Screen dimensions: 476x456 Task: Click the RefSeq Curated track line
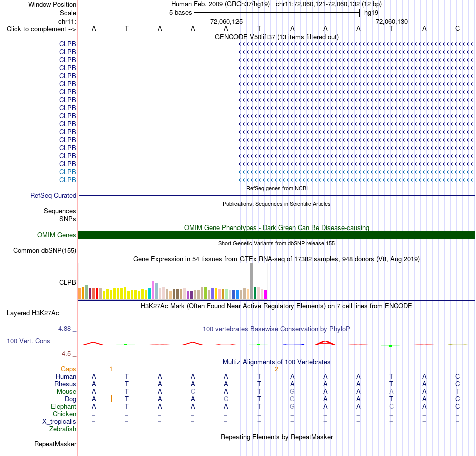277,196
